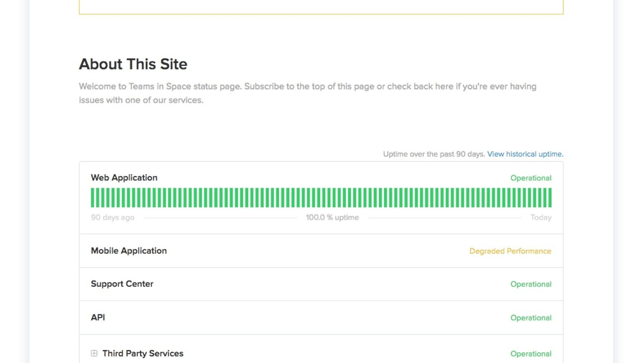644x363 pixels.
Task: Click the yellow incident banner at top
Action: pyautogui.click(x=321, y=7)
